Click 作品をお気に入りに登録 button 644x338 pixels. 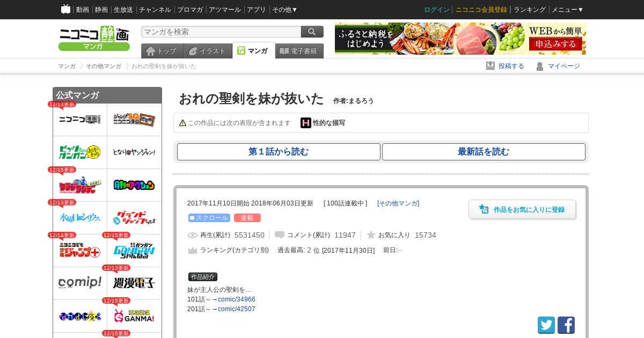pyautogui.click(x=522, y=209)
